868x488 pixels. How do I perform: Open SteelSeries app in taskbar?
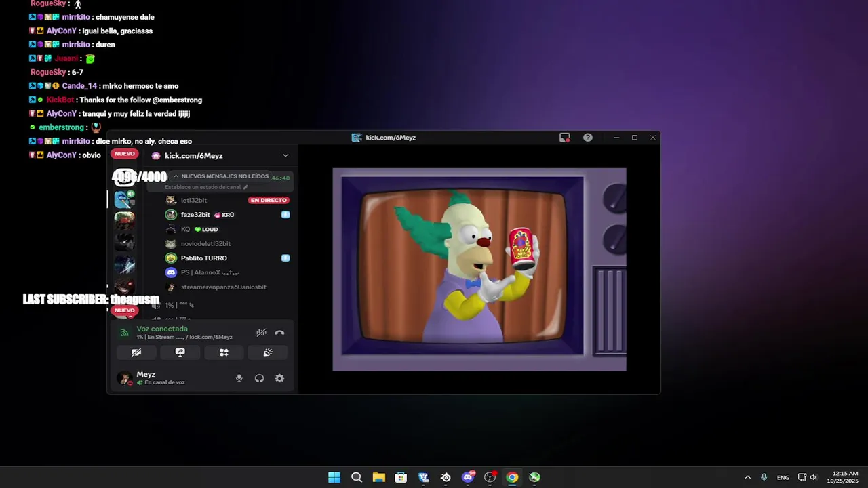[446, 477]
